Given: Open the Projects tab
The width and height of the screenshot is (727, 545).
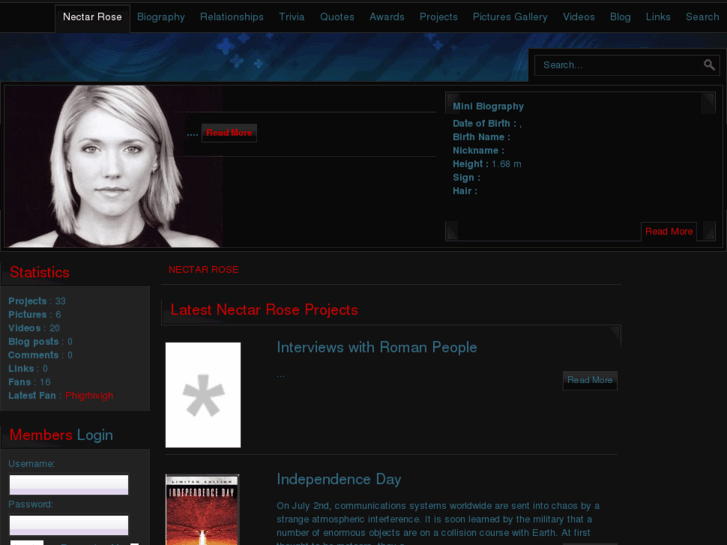Looking at the screenshot, I should [438, 17].
